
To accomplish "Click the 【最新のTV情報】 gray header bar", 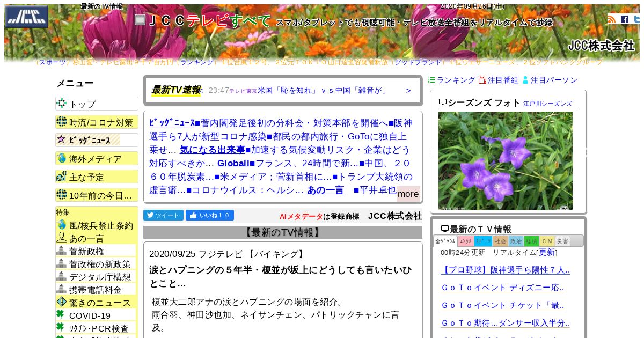I will (283, 232).
